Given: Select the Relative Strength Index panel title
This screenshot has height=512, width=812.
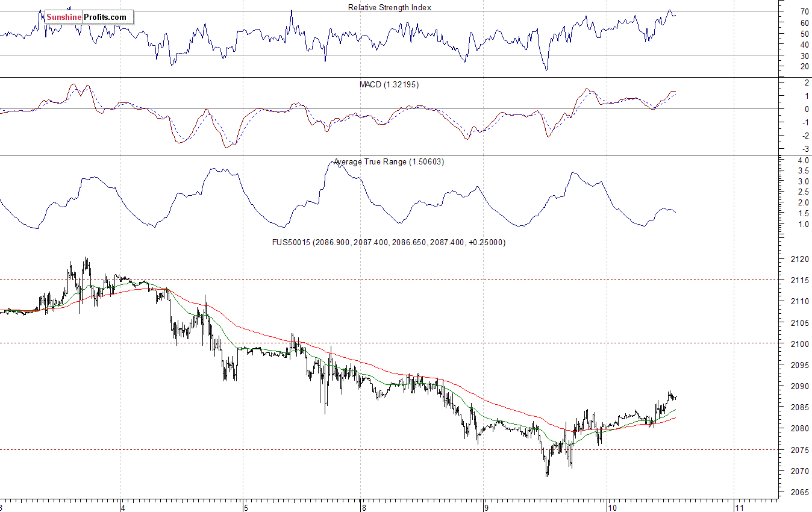Looking at the screenshot, I should pos(390,7).
